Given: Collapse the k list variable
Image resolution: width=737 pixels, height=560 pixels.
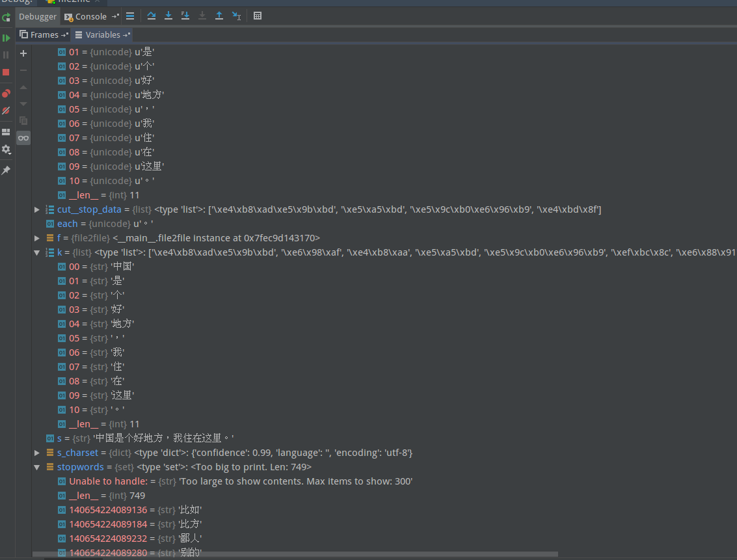Looking at the screenshot, I should tap(36, 253).
